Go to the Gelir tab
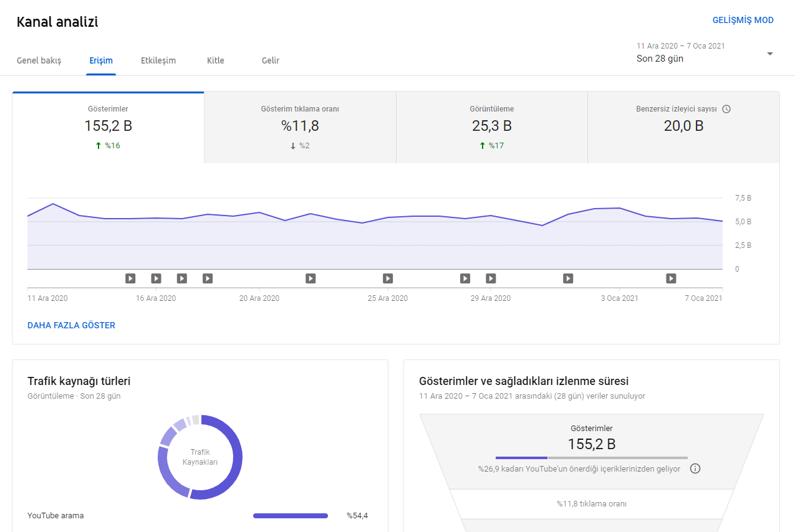The image size is (795, 532). (x=271, y=60)
